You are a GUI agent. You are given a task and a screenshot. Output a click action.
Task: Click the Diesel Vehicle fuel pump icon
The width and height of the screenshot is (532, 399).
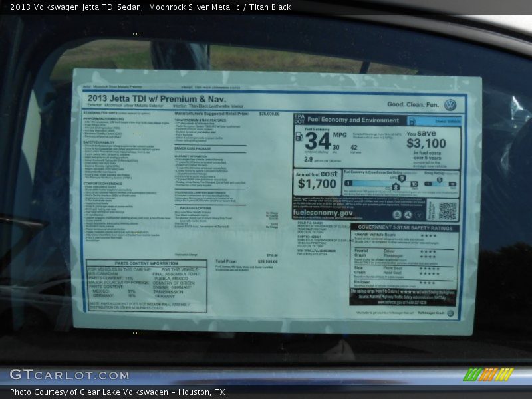pyautogui.click(x=412, y=121)
